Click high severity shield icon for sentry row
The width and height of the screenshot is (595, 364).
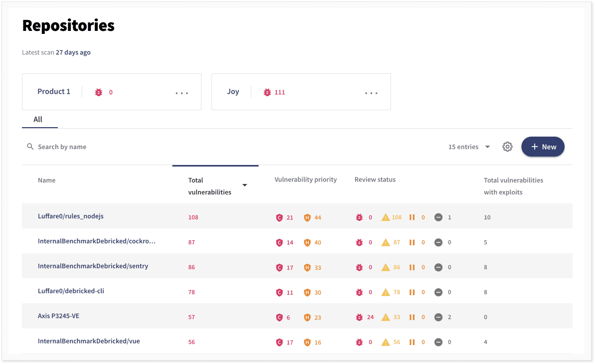click(307, 267)
